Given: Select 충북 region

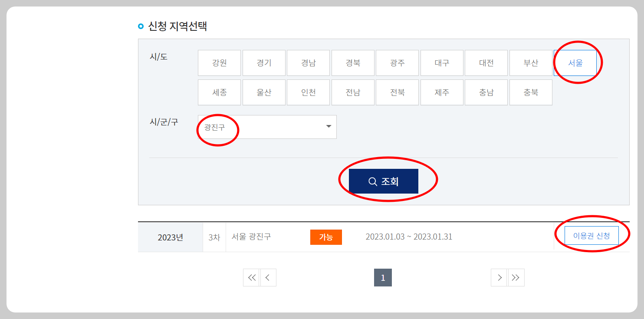Looking at the screenshot, I should (531, 92).
